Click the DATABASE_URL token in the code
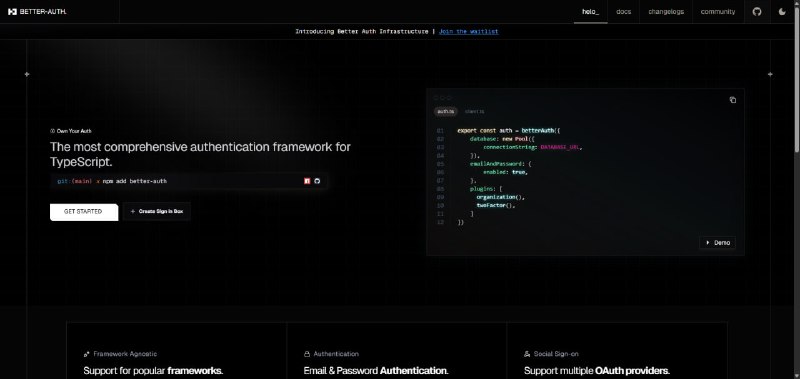 pos(560,147)
